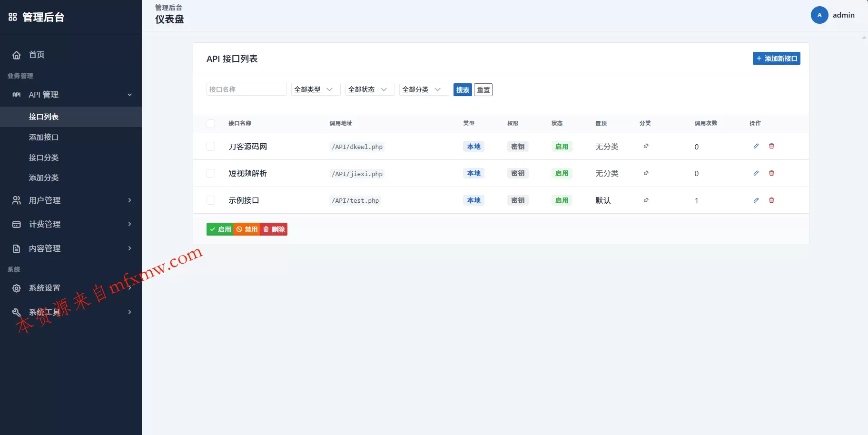
Task: Click the 本地 type badge for 刀客源码网
Action: point(473,147)
